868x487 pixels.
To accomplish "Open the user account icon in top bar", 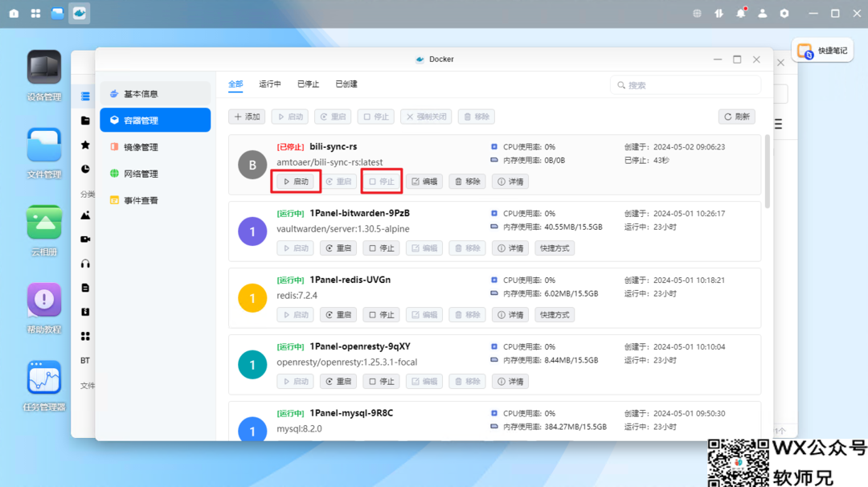I will click(x=762, y=14).
